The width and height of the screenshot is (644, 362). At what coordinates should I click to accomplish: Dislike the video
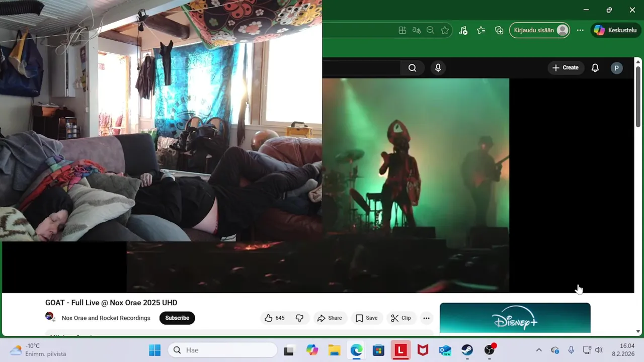(x=299, y=318)
